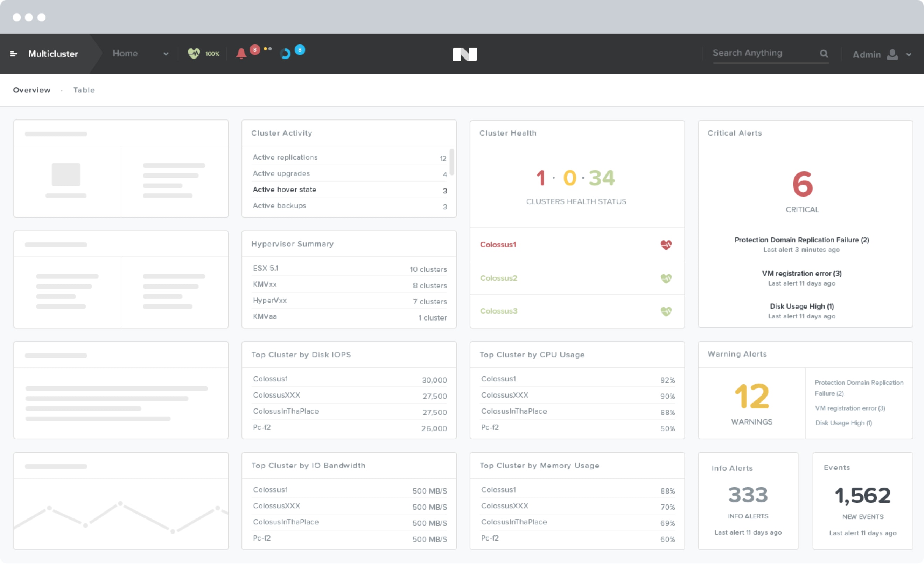Screen dimensions: 924x564
Task: Open VM registration error warning link
Action: [x=850, y=408]
